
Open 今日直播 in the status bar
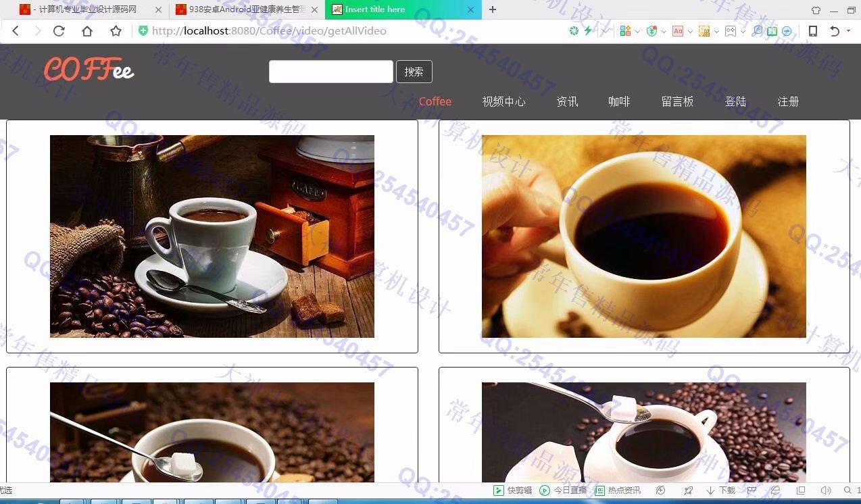[563, 490]
